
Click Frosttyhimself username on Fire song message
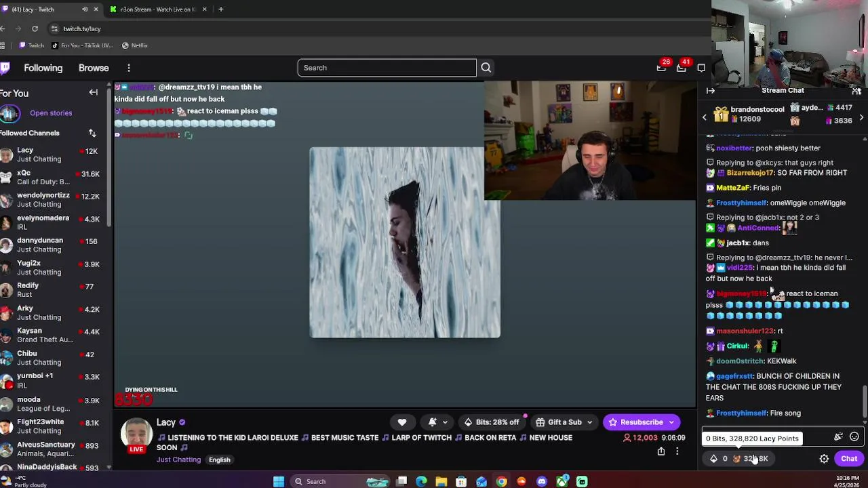pos(742,413)
